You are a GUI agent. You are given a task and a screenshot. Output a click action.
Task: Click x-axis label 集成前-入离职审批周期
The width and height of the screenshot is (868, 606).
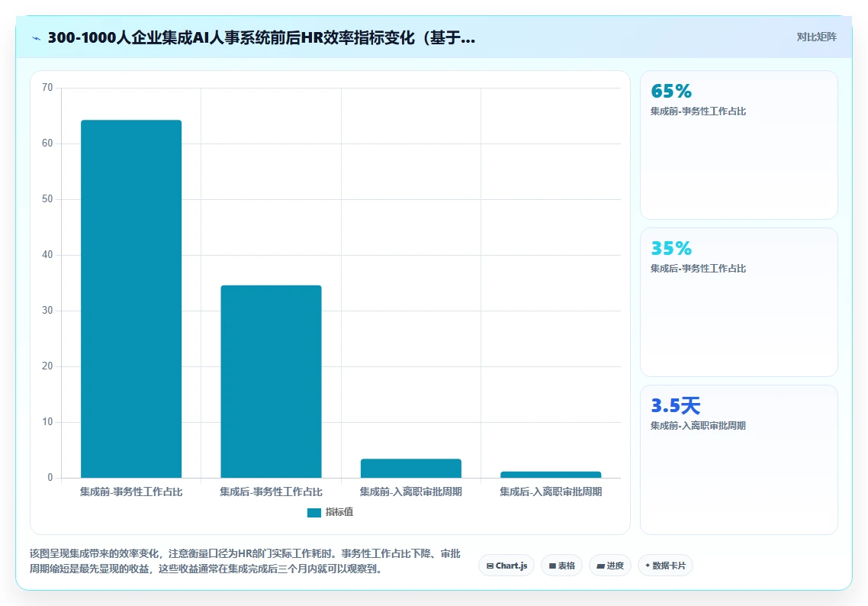point(411,492)
